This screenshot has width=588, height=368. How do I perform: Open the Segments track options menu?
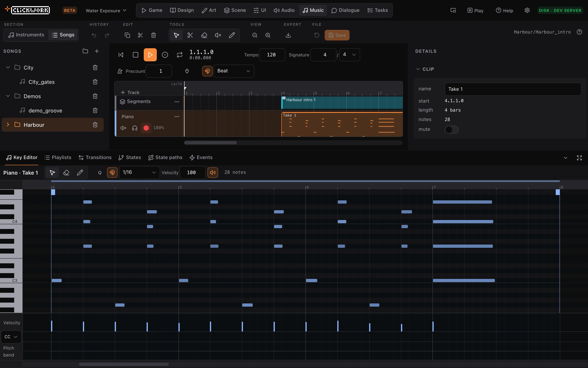coord(177,102)
